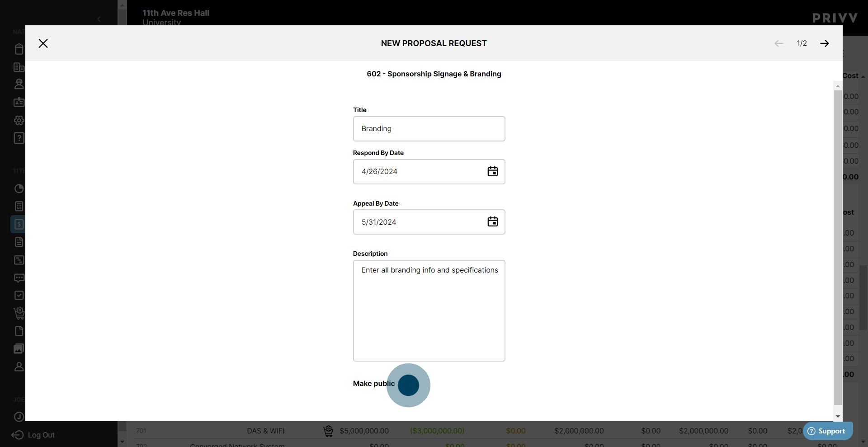Open the image gallery sidebar icon

pos(19,349)
